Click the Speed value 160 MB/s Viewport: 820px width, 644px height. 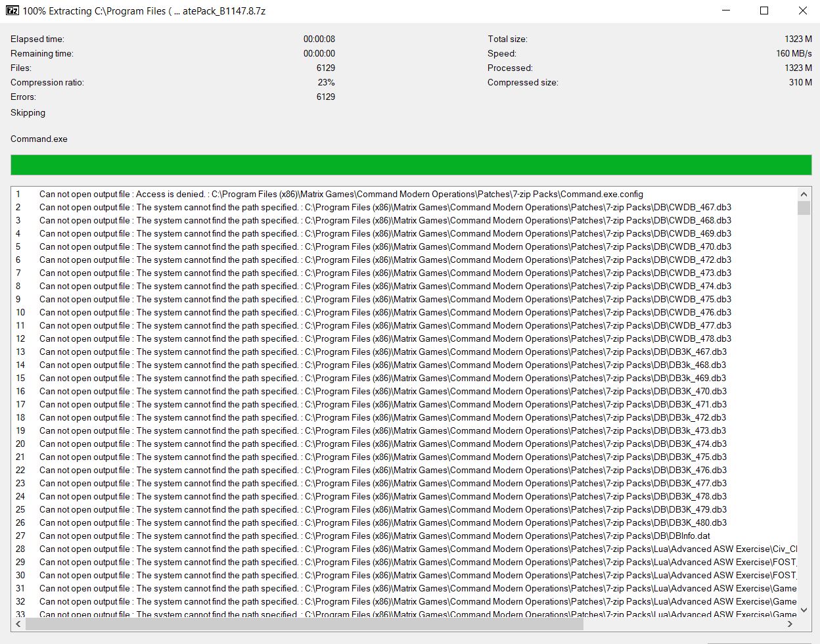click(x=794, y=53)
